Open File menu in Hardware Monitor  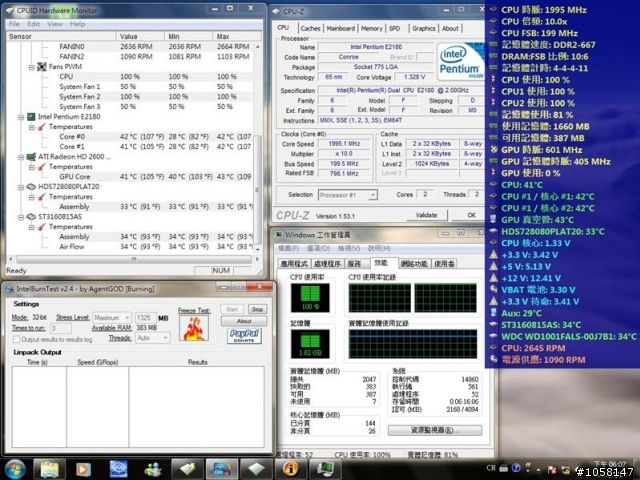point(14,24)
